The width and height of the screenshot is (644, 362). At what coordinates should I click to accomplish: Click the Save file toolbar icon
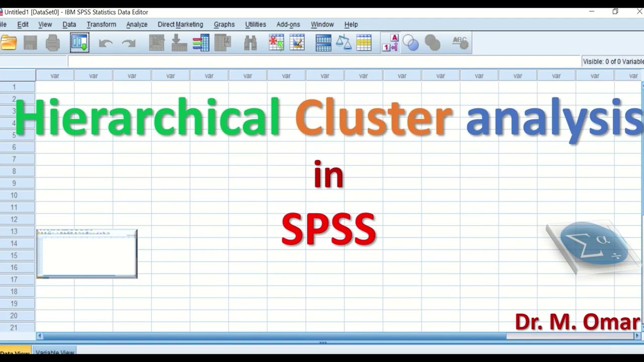pyautogui.click(x=31, y=43)
